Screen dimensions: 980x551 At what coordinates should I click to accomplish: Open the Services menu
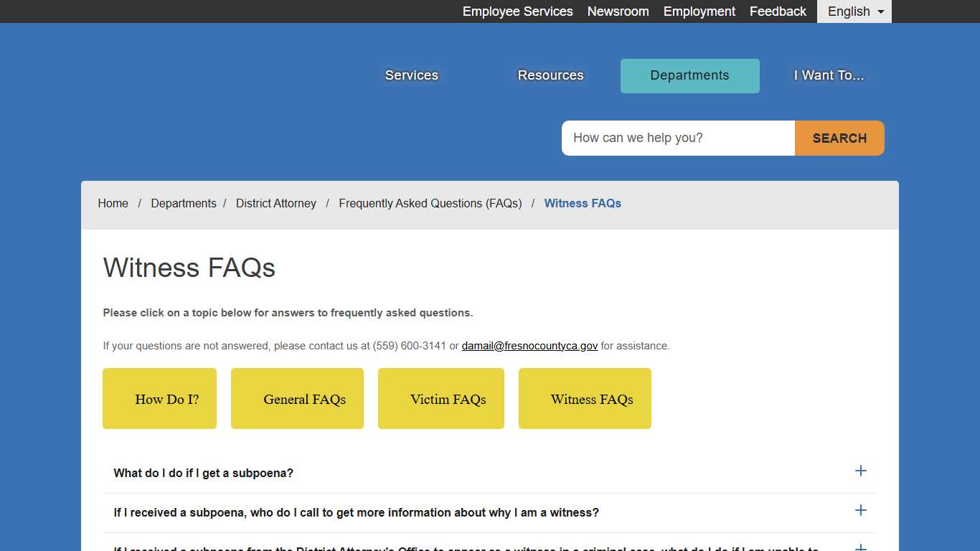tap(411, 75)
